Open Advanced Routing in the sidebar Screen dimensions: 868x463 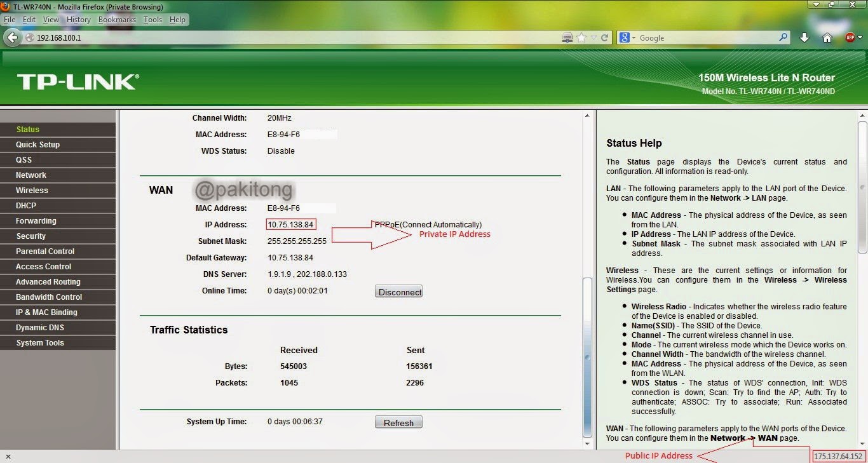pos(58,282)
